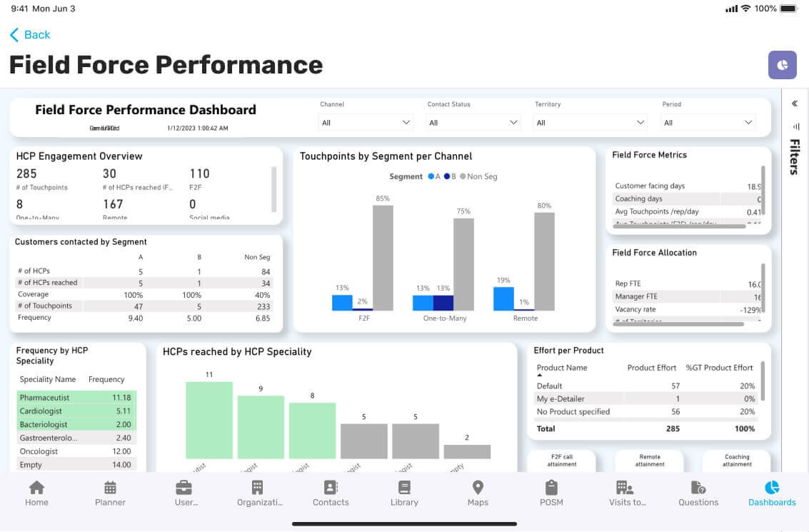Click No Product specified row

(646, 412)
